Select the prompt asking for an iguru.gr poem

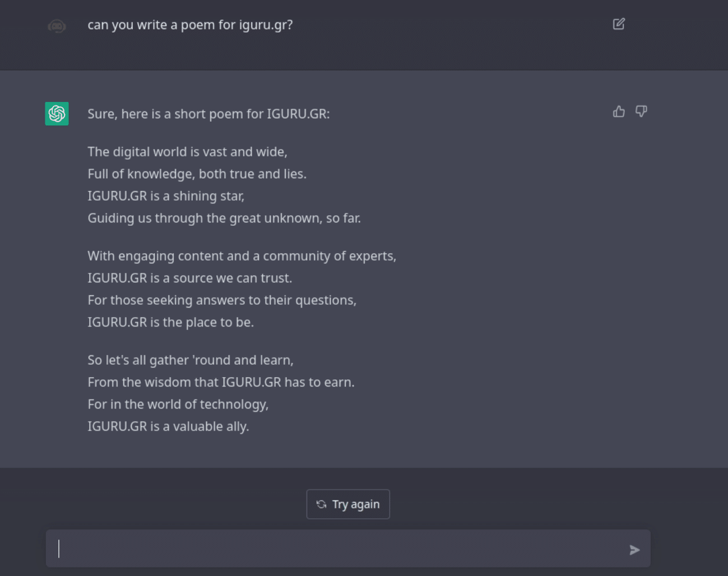[x=190, y=25]
